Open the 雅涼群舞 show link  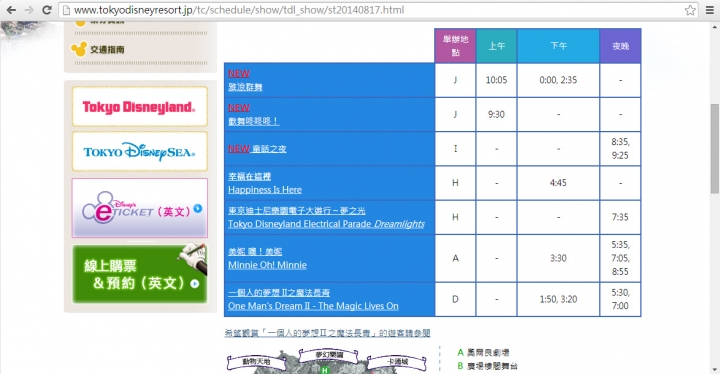coord(245,87)
